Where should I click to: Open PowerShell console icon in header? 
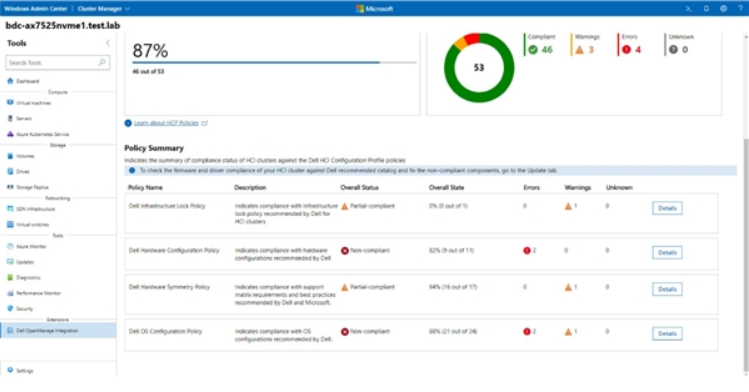point(688,9)
